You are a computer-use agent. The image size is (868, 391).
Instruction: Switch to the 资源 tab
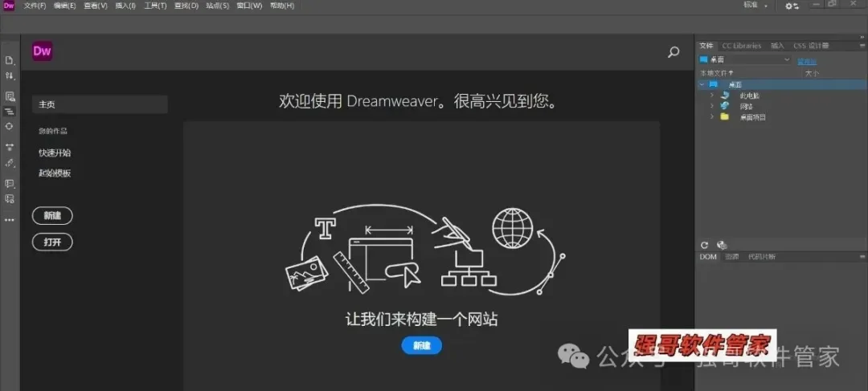[732, 257]
